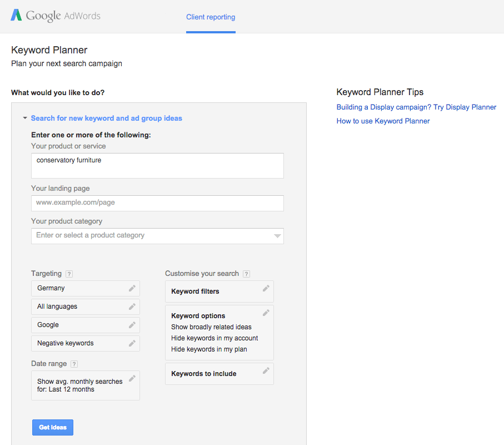This screenshot has height=445, width=504.
Task: Open the Date range help icon
Action: 74,364
